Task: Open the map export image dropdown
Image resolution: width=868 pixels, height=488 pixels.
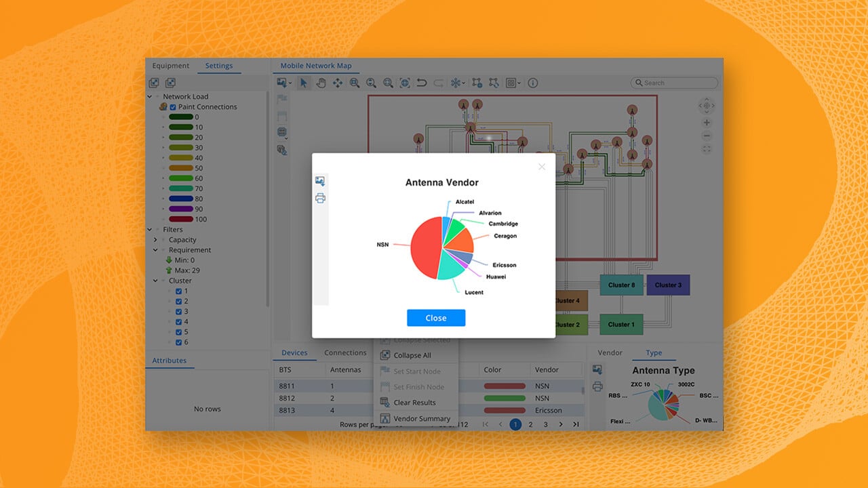Action: tap(284, 83)
